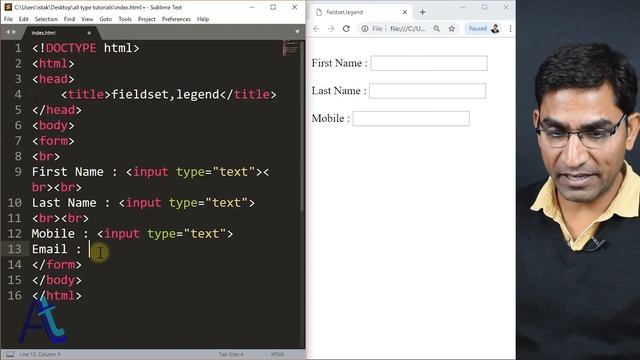Close the Sublime Text window
Screen dimensions: 640x360
[295, 7]
